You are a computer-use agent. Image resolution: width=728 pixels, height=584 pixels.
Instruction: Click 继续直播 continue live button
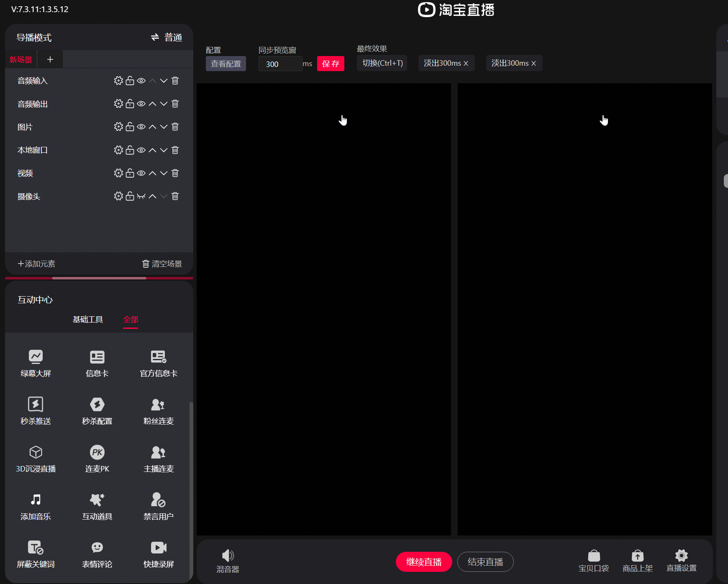(x=424, y=562)
